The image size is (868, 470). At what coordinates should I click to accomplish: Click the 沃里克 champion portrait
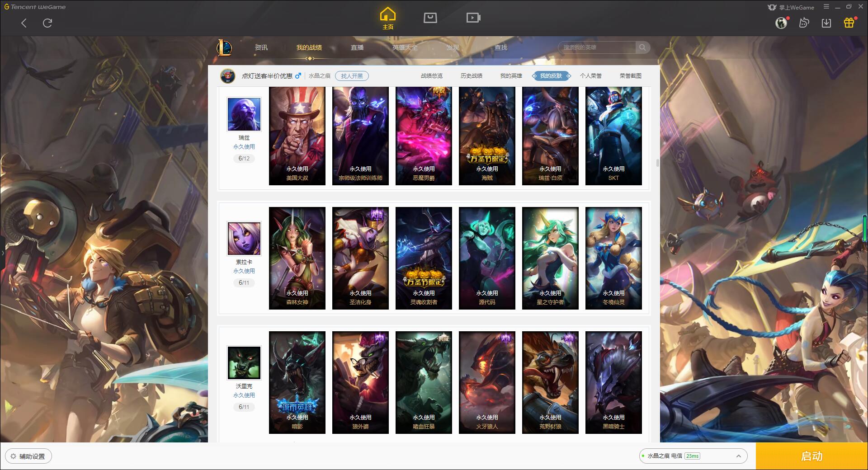click(244, 362)
